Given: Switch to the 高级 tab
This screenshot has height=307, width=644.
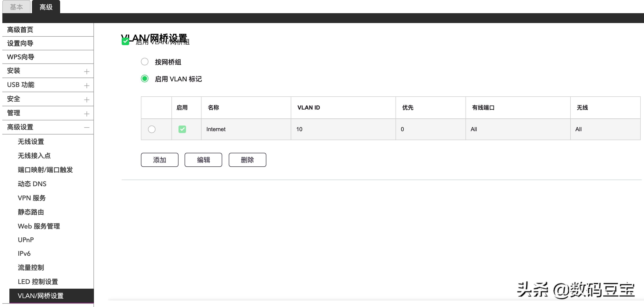Looking at the screenshot, I should coord(46,7).
